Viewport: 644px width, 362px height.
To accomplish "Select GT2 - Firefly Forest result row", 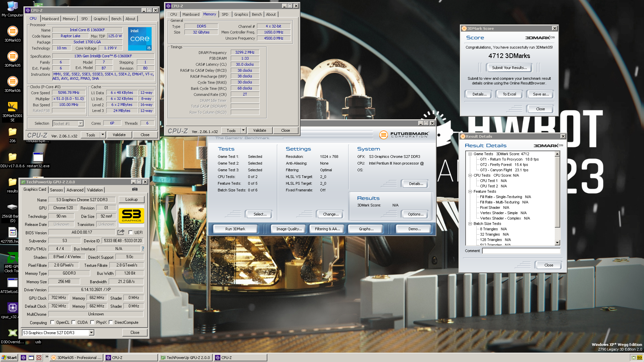I will pyautogui.click(x=504, y=165).
